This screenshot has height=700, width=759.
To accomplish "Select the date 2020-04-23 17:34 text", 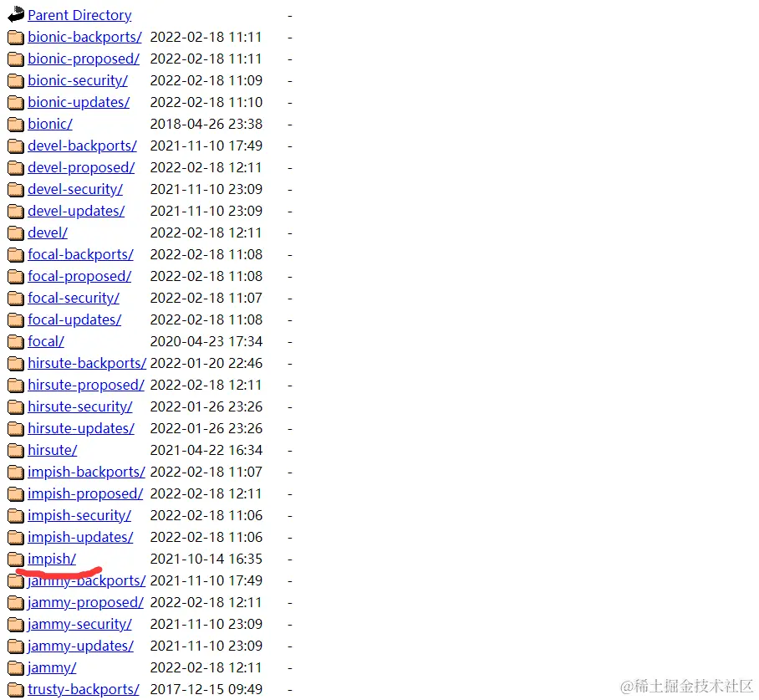I will coord(206,342).
